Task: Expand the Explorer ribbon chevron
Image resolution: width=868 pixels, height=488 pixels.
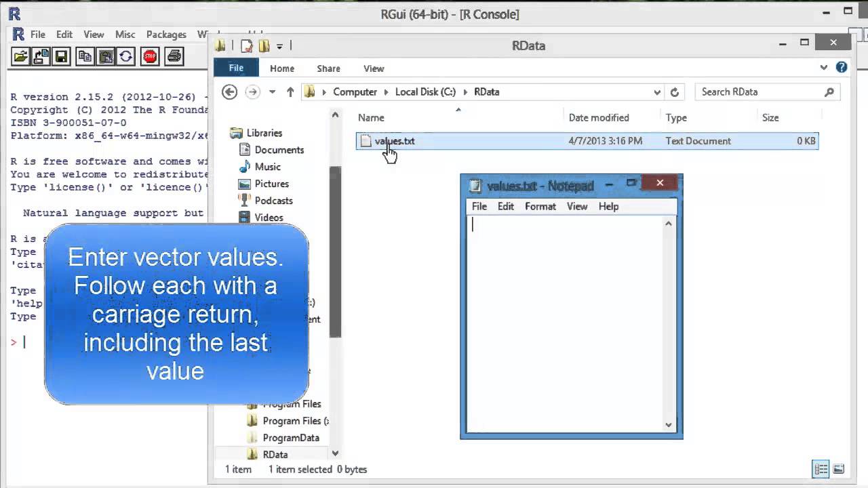Action: tap(823, 67)
